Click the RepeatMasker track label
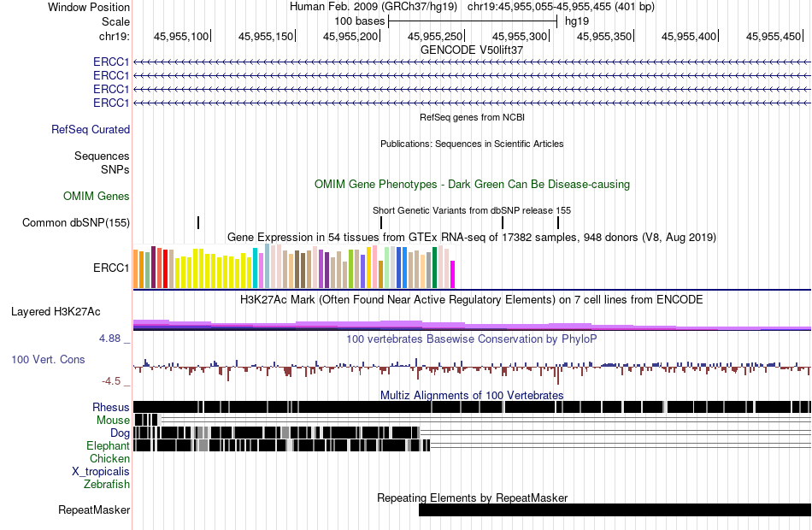The width and height of the screenshot is (812, 530). [94, 510]
